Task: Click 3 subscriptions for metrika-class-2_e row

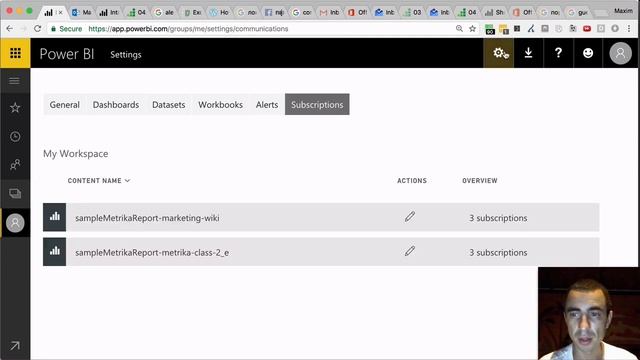Action: click(x=498, y=253)
